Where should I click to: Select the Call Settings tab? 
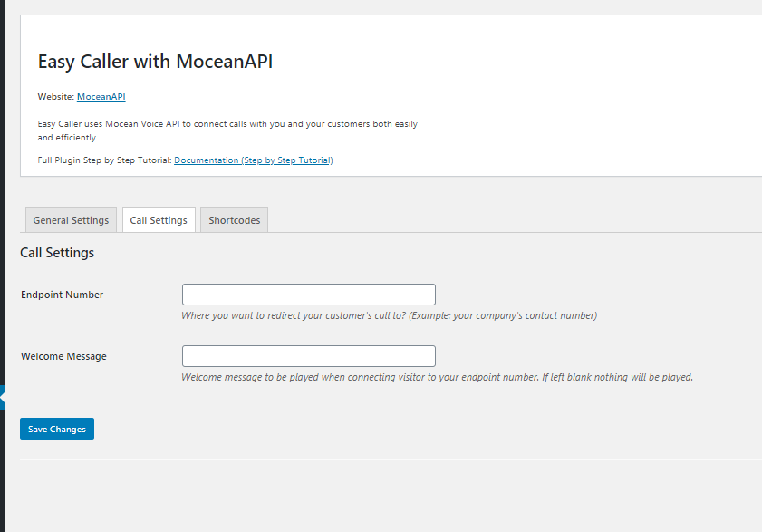point(159,220)
